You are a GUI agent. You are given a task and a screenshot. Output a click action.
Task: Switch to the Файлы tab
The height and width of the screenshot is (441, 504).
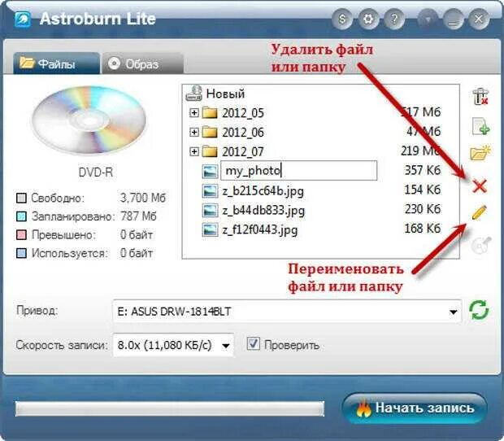(56, 63)
